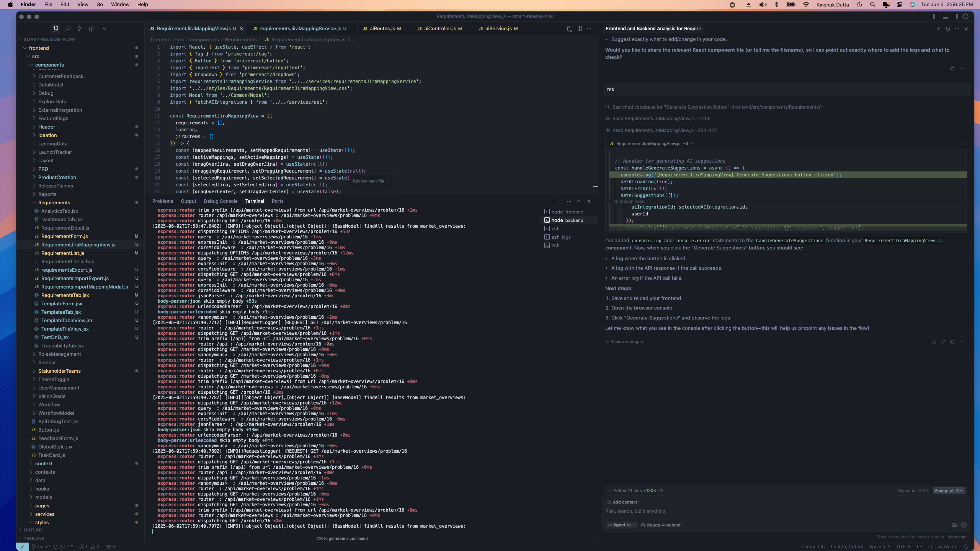The height and width of the screenshot is (551, 980).
Task: Expand the OUTLINE section
Action: point(80,530)
